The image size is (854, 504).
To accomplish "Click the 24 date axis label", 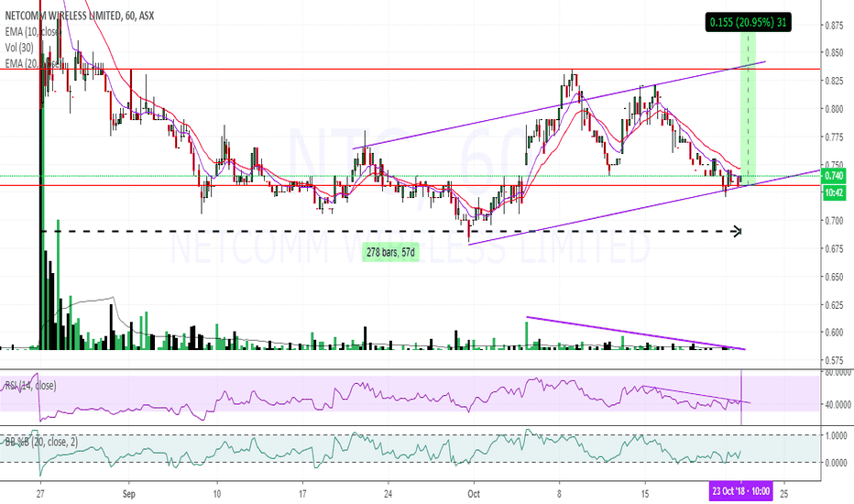I will click(388, 494).
